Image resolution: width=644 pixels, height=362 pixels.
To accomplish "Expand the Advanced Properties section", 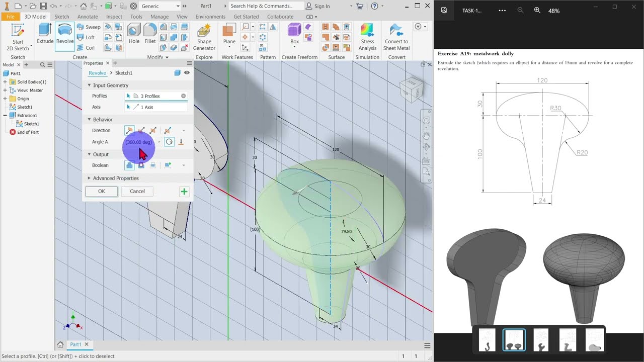I will point(89,178).
